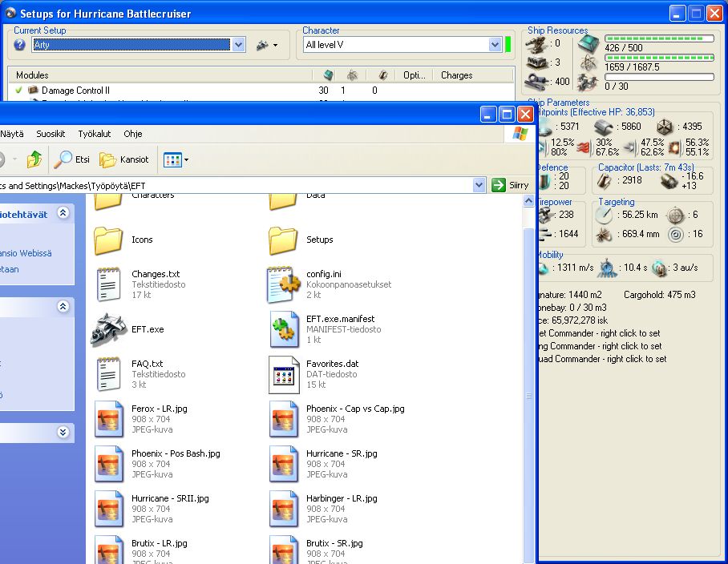
Task: Select Brutix - LR.jpg file
Action: pyautogui.click(x=141, y=551)
